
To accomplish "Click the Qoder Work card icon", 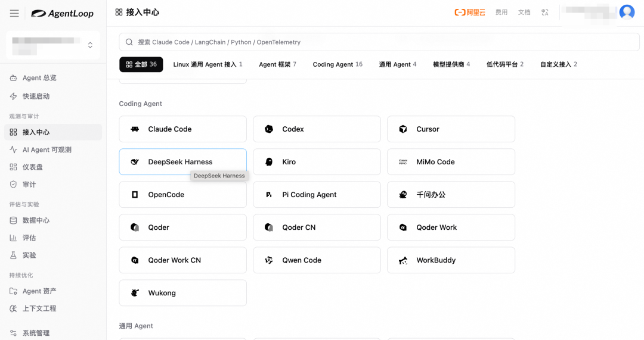I will pyautogui.click(x=403, y=227).
